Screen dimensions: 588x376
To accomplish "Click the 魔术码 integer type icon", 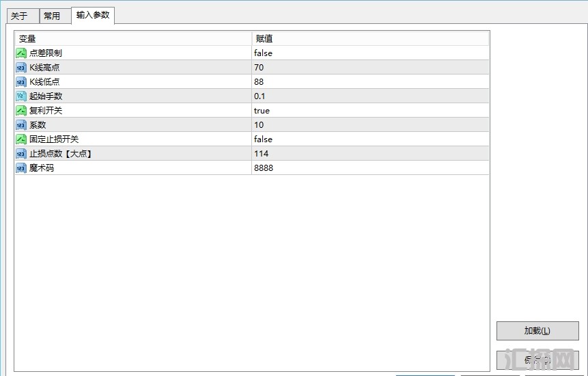I will click(x=21, y=167).
